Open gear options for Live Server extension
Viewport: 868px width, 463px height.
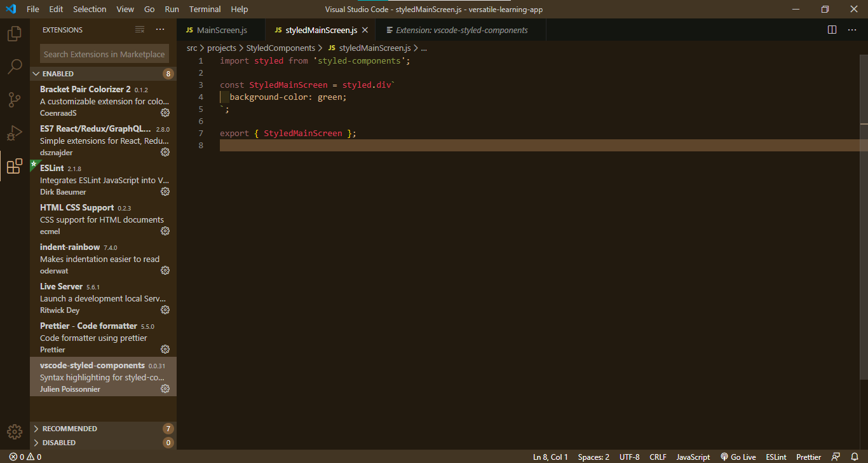[165, 309]
